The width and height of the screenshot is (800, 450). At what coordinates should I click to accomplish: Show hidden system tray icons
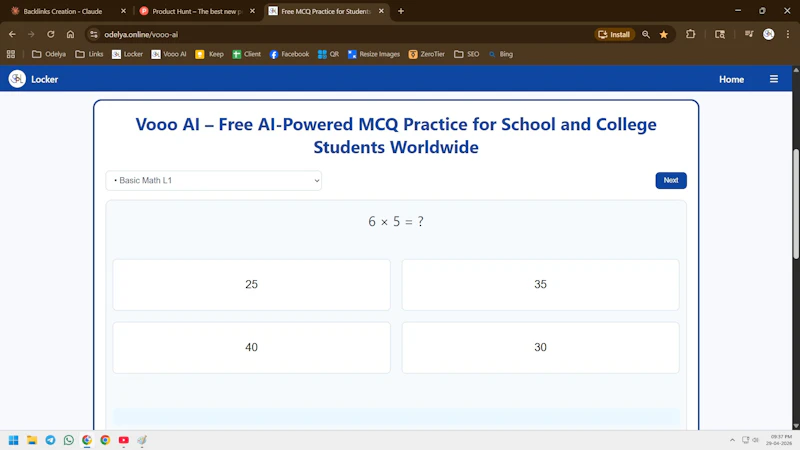tap(732, 440)
